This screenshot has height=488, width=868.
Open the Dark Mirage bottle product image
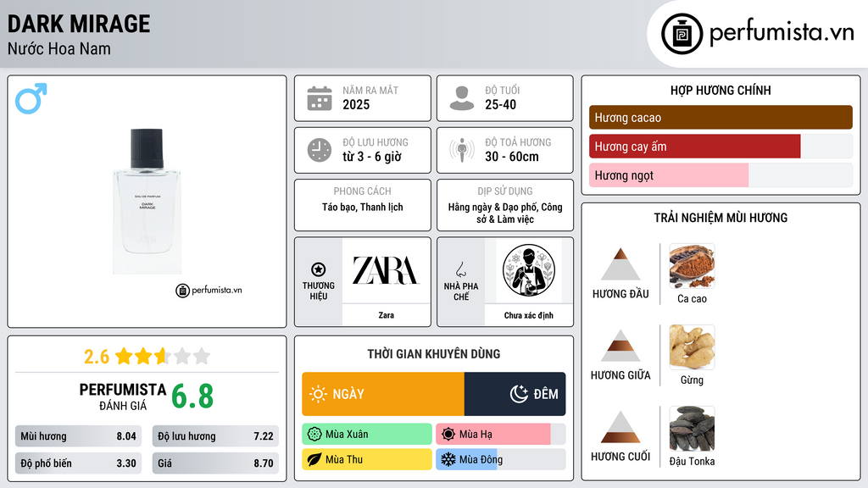coord(147,202)
